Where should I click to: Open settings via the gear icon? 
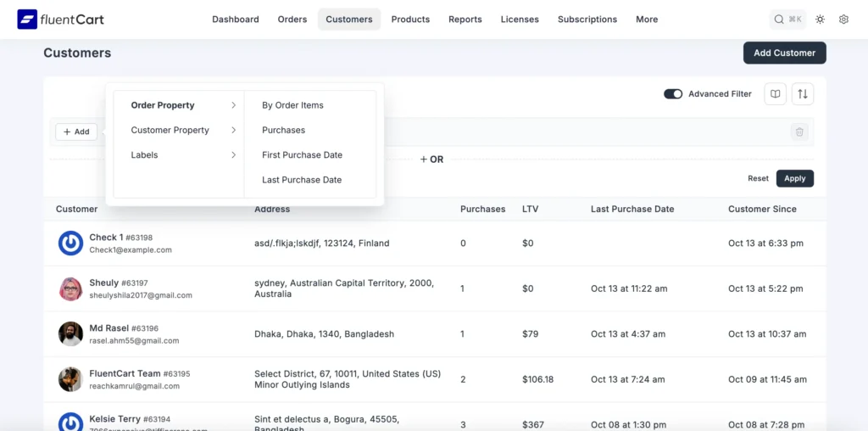coord(843,19)
